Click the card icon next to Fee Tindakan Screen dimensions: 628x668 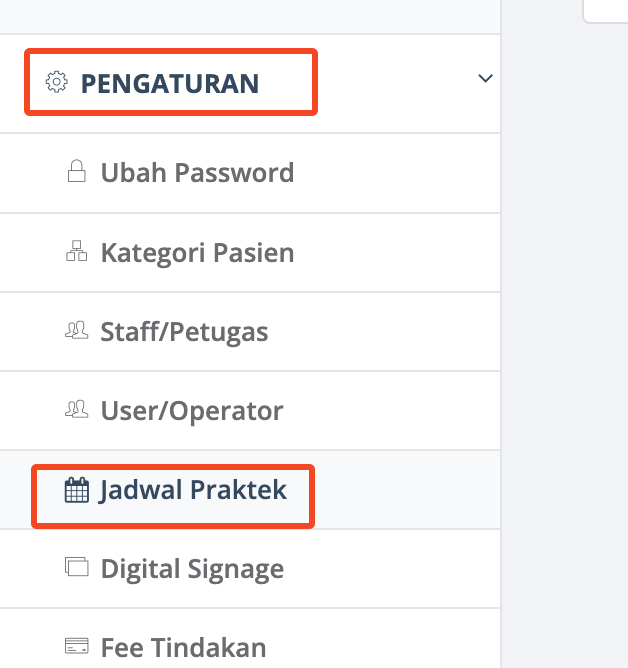coord(76,647)
